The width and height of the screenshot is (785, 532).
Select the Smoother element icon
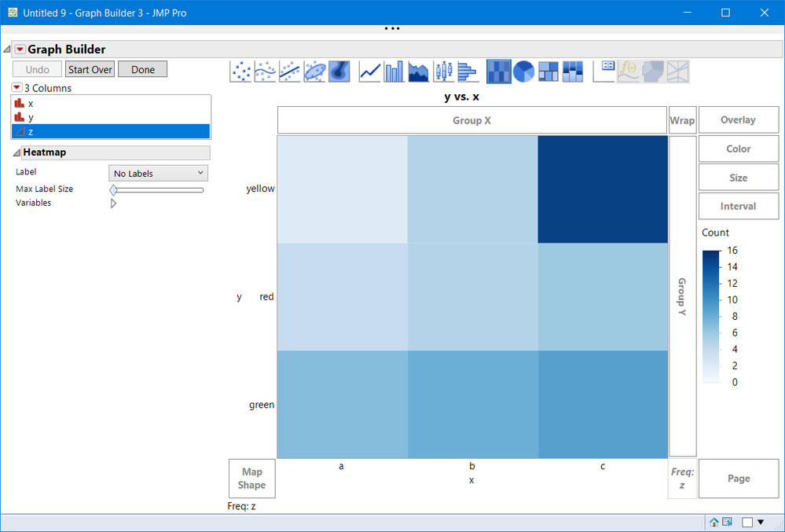click(x=265, y=71)
